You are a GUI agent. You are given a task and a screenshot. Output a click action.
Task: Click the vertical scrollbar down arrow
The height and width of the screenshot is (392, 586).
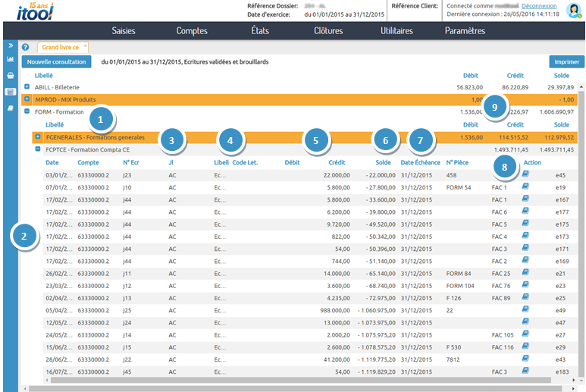tap(581, 380)
